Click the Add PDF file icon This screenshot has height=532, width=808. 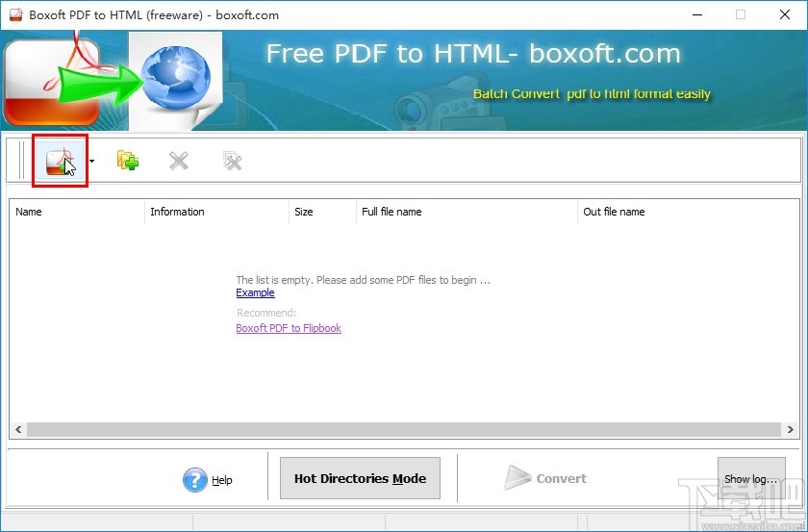coord(60,161)
